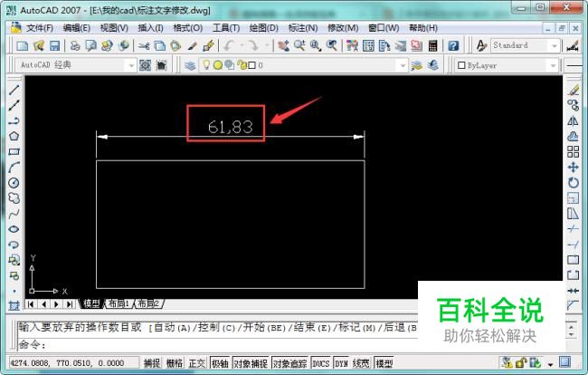Select the Rotate tool
Screen dimensions: 588x375
pyautogui.click(x=573, y=183)
